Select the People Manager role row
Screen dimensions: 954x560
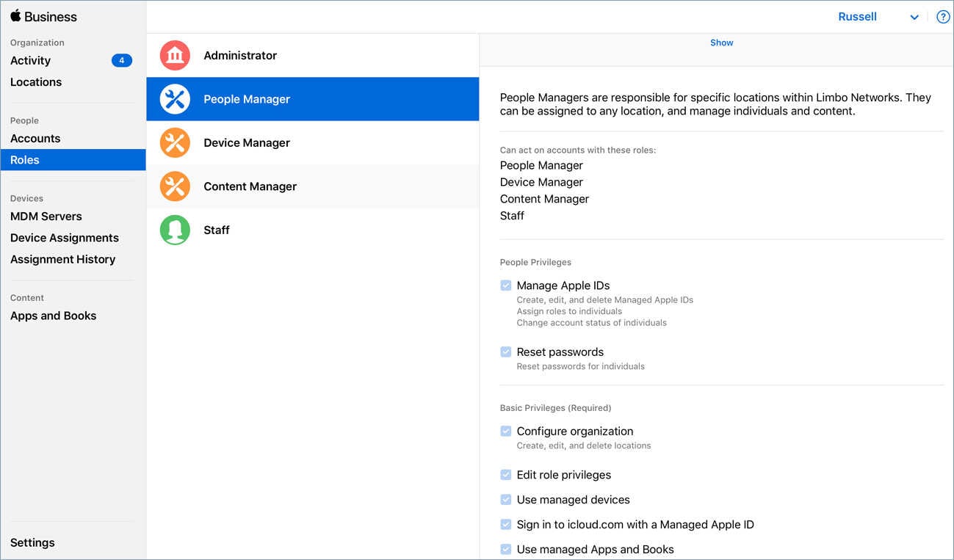[313, 99]
